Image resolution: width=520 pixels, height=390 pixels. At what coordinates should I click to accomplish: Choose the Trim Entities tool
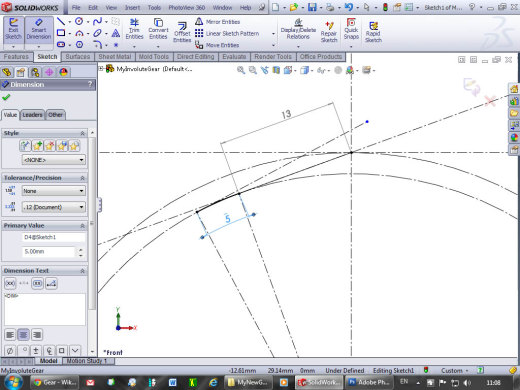[x=134, y=29]
